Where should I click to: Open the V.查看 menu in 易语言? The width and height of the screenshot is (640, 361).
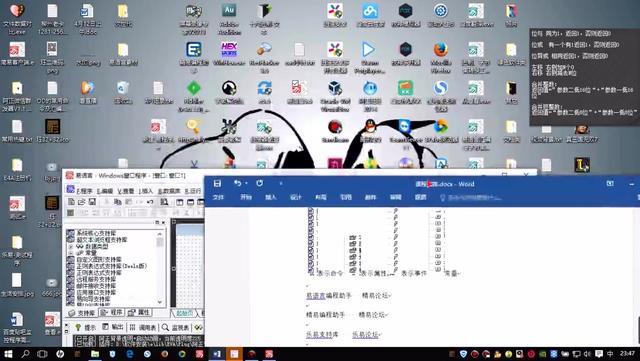tap(126, 191)
